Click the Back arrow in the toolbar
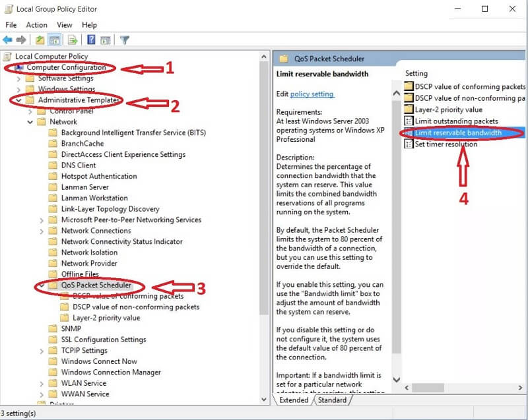 point(8,40)
